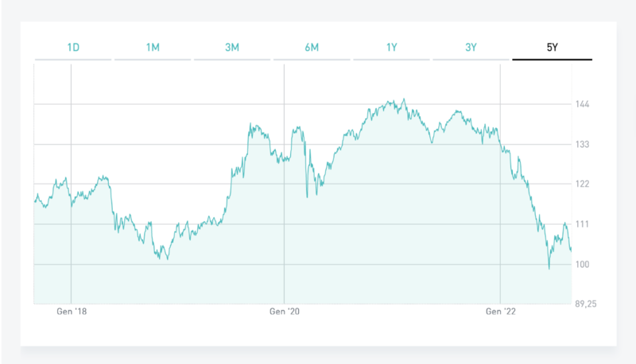The width and height of the screenshot is (636, 364).
Task: Switch to the 3Y range tab
Action: coord(471,48)
